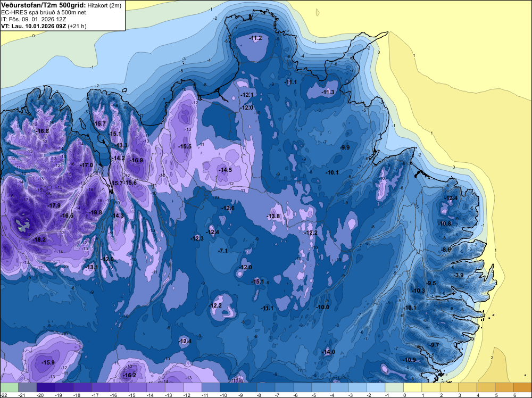Click the -16.2 temperature value
The width and height of the screenshot is (532, 398).
coord(130,375)
